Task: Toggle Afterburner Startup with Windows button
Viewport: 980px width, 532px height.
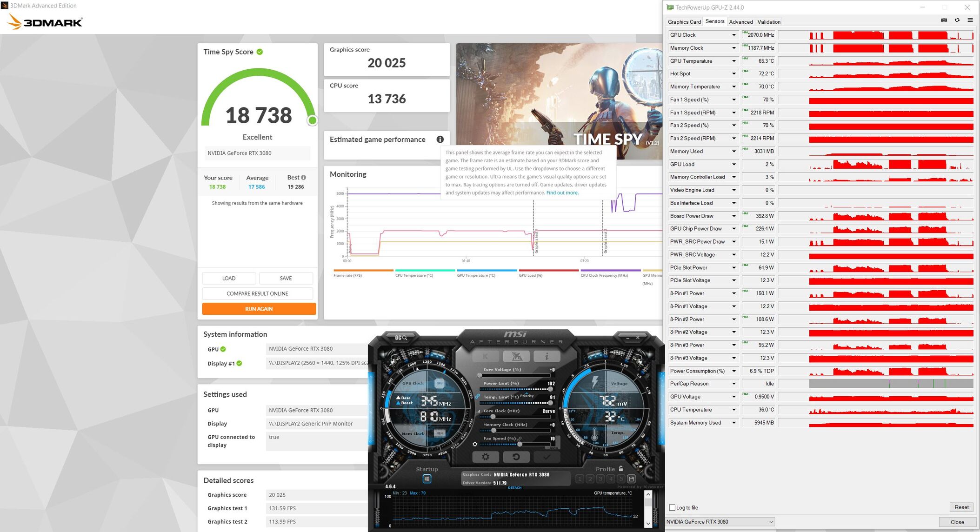Action: [427, 479]
